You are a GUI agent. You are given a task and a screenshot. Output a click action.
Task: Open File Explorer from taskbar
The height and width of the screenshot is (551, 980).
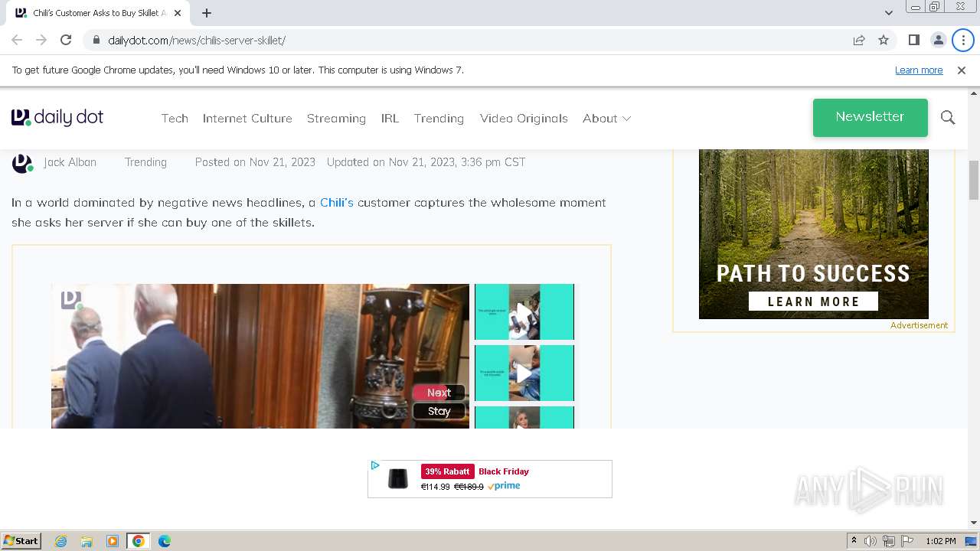[x=87, y=541]
